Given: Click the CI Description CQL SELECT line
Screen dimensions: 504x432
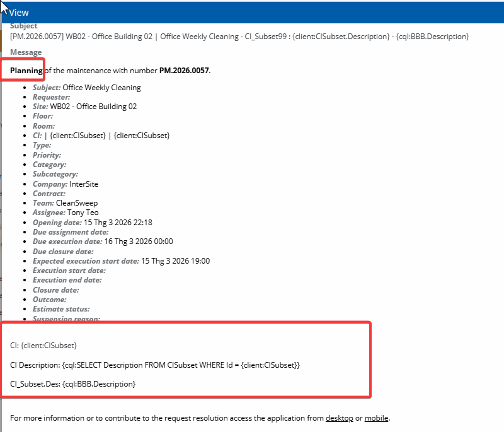Looking at the screenshot, I should [x=155, y=365].
